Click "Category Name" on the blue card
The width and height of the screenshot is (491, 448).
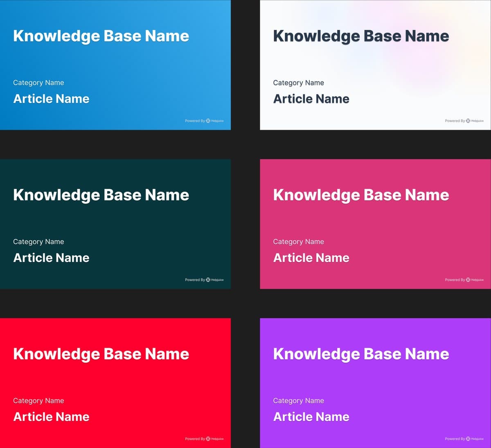point(38,83)
